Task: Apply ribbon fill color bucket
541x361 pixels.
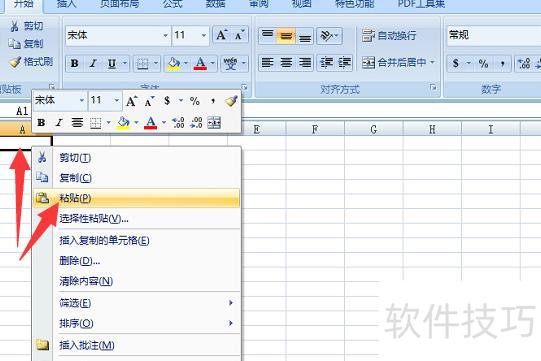Action: click(x=174, y=64)
